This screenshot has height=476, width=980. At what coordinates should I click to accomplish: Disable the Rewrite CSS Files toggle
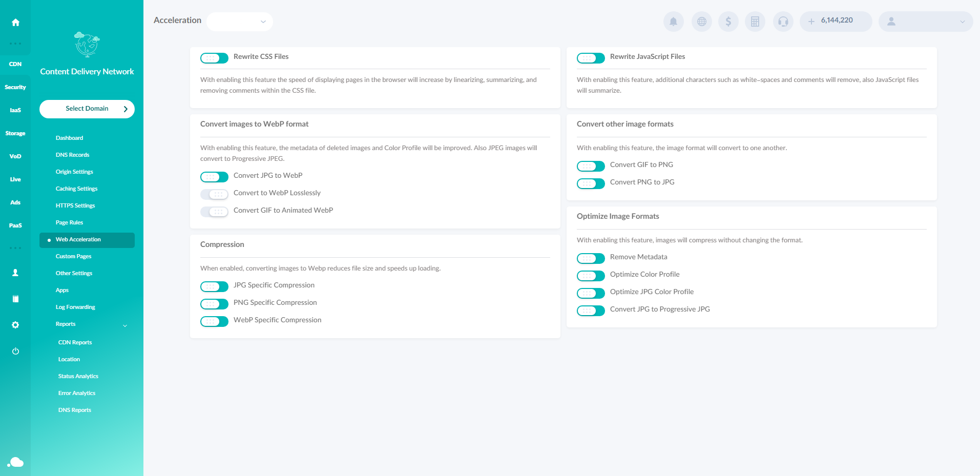214,58
